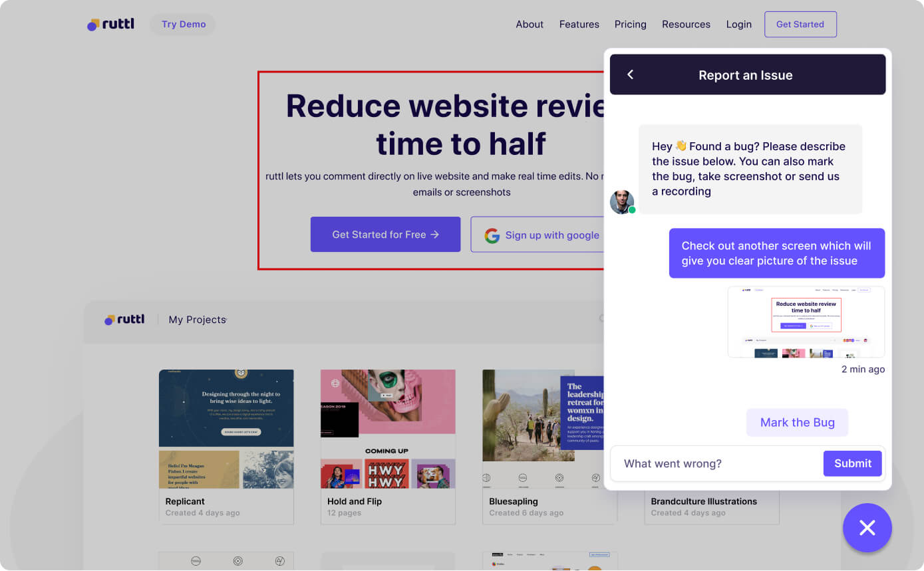
Task: Open the Pricing page
Action: (630, 24)
